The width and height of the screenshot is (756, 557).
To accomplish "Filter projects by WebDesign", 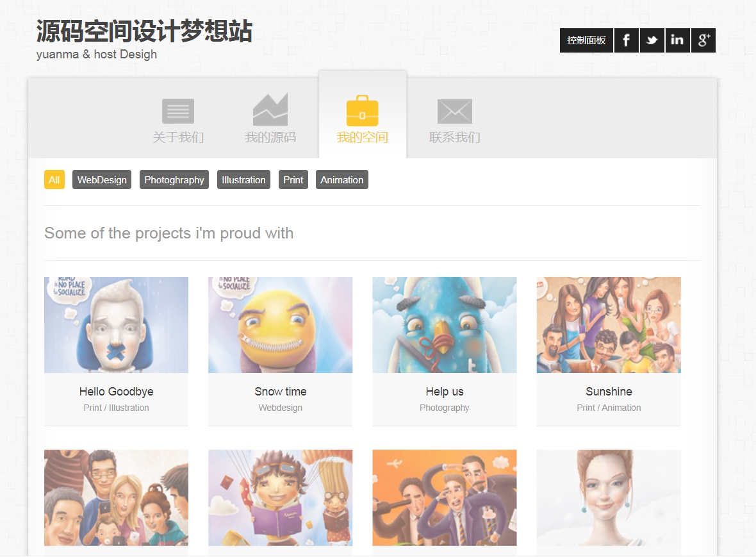I will 102,180.
